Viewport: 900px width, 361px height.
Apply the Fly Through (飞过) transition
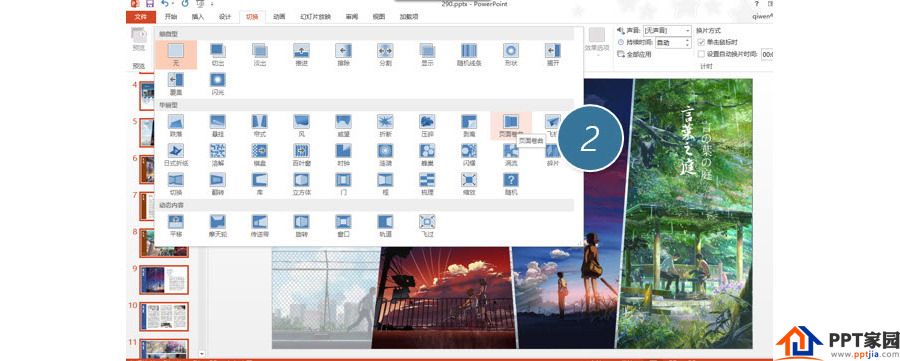click(x=427, y=226)
